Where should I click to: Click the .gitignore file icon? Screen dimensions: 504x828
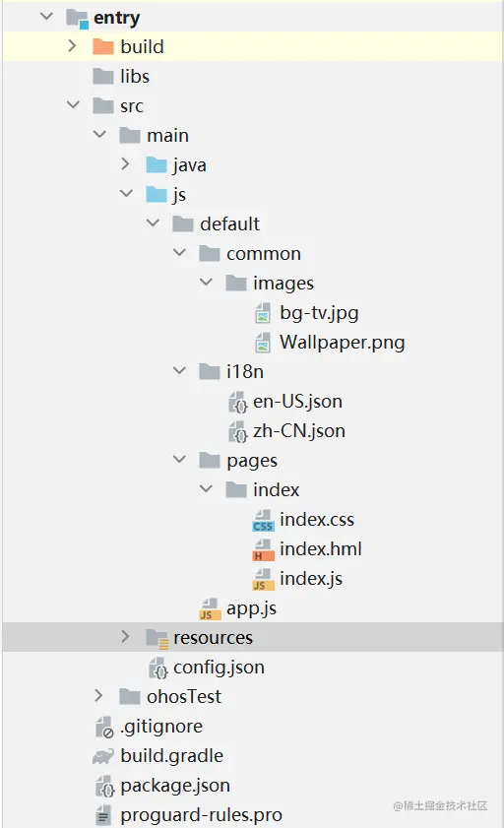point(104,728)
